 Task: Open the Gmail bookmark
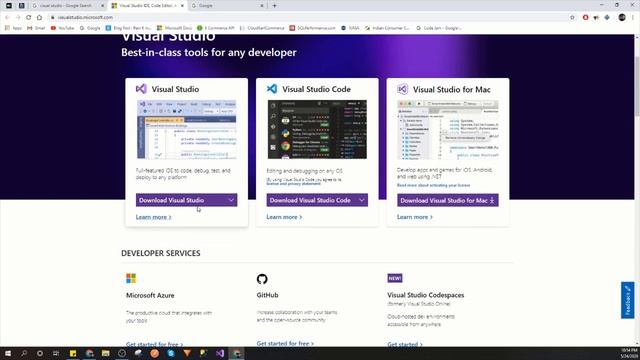pyautogui.click(x=36, y=28)
